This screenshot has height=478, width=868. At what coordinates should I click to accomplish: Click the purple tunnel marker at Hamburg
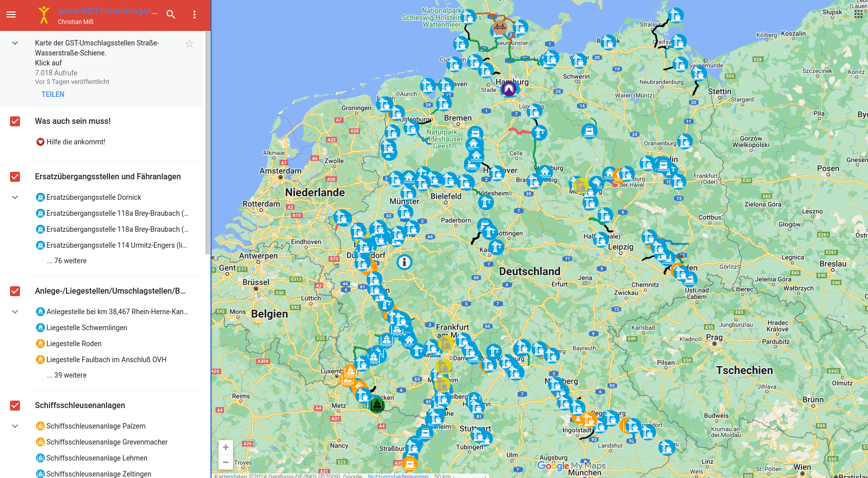[509, 89]
